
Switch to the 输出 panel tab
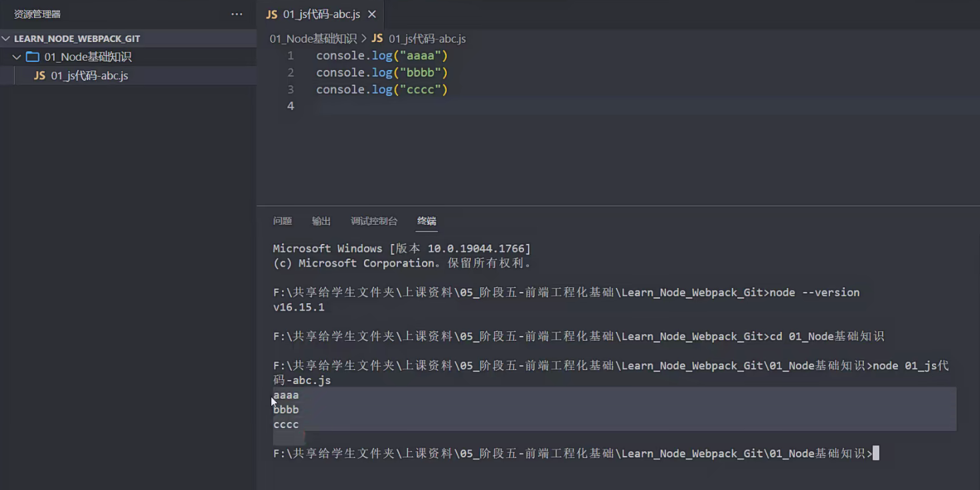[321, 221]
